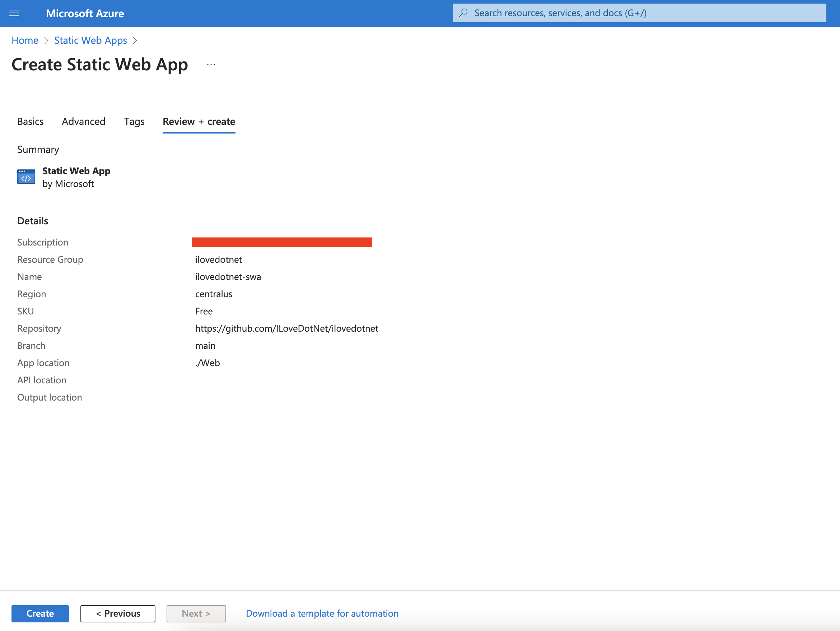This screenshot has height=631, width=840.
Task: Click chevron after Static Web Apps breadcrumb
Action: pyautogui.click(x=135, y=41)
